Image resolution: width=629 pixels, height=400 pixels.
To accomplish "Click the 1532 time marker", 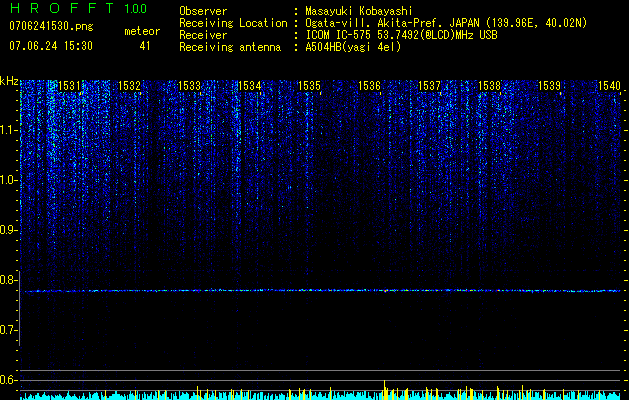I will pyautogui.click(x=130, y=85).
